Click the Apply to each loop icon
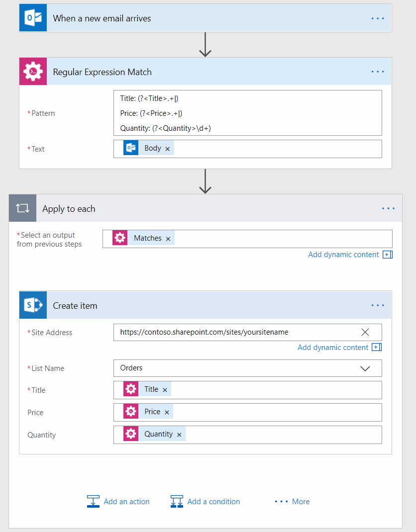 point(22,208)
